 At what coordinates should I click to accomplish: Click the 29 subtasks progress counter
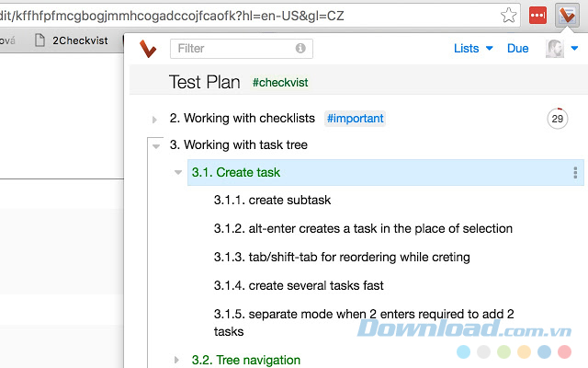pos(558,119)
